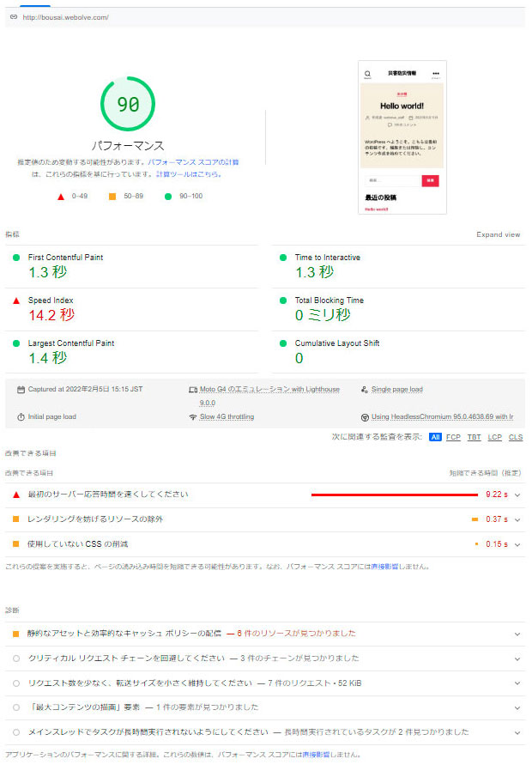This screenshot has height=783, width=532.
Task: Click the Initial page load text
Action: pos(51,417)
